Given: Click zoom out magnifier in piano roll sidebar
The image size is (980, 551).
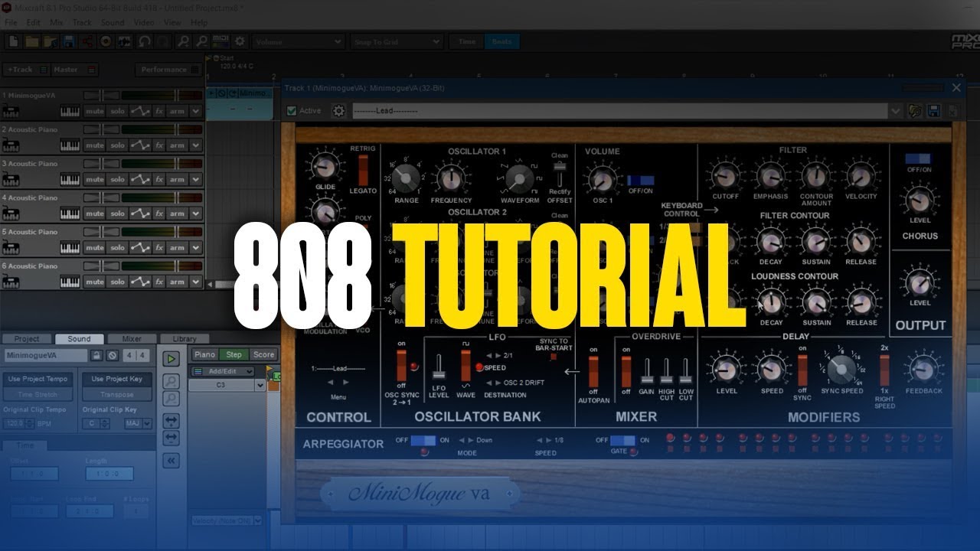Looking at the screenshot, I should [171, 399].
